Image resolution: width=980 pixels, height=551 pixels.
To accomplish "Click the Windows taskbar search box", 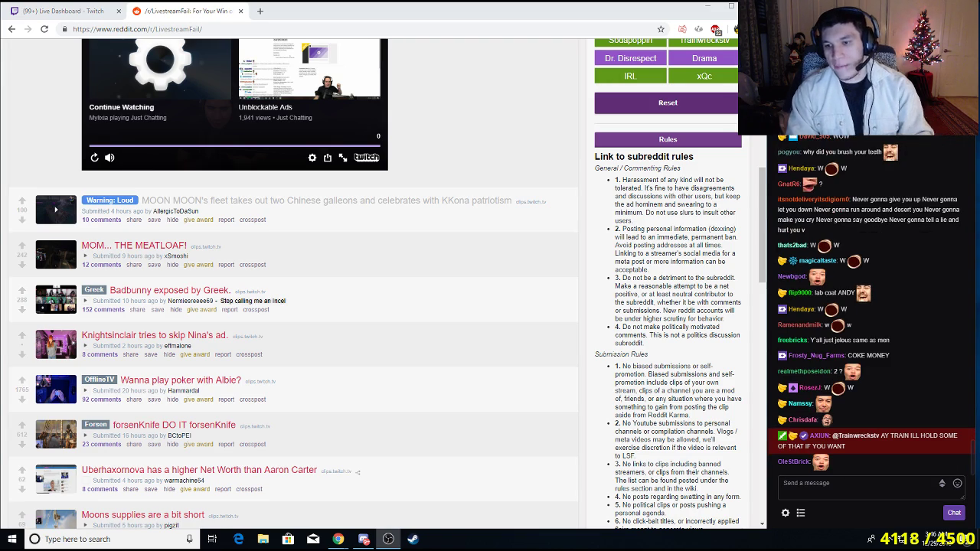I will pyautogui.click(x=111, y=539).
